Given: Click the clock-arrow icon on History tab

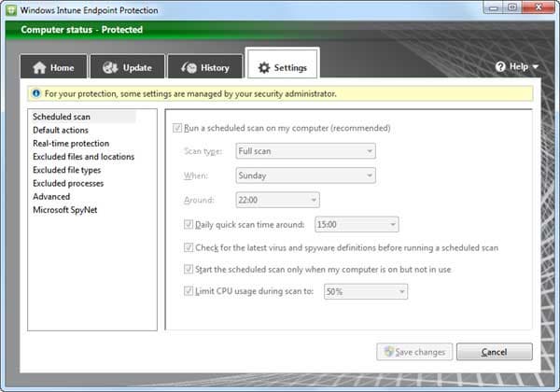Looking at the screenshot, I should [189, 67].
